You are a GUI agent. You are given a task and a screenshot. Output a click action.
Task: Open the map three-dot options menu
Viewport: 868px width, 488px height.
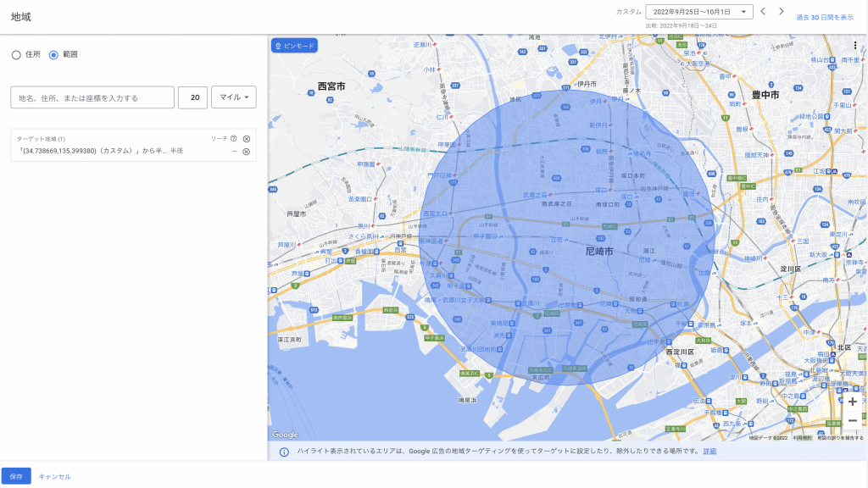(854, 46)
